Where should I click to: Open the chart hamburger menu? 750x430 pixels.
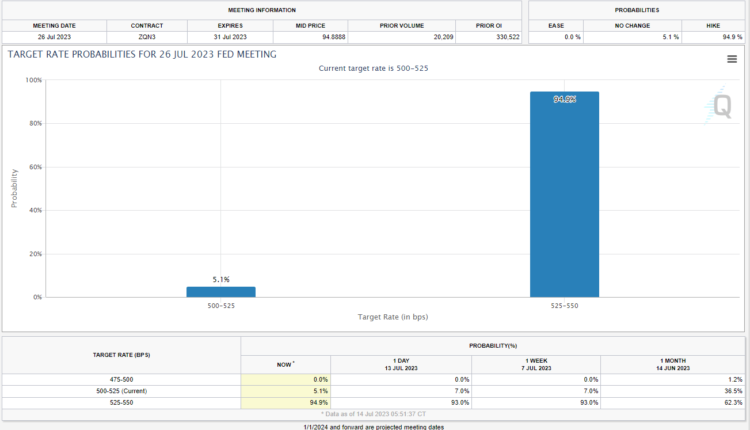(x=732, y=59)
